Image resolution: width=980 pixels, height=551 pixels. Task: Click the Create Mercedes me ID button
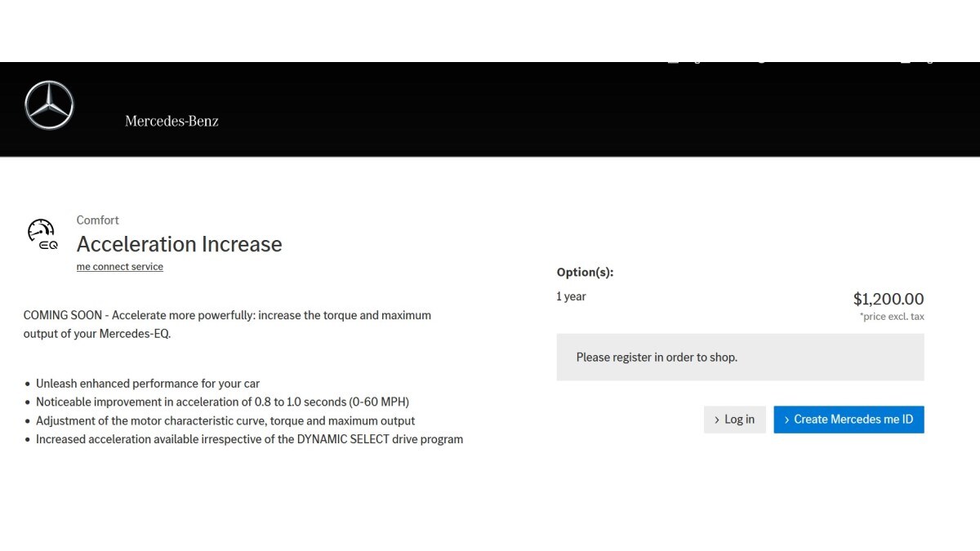(x=849, y=419)
